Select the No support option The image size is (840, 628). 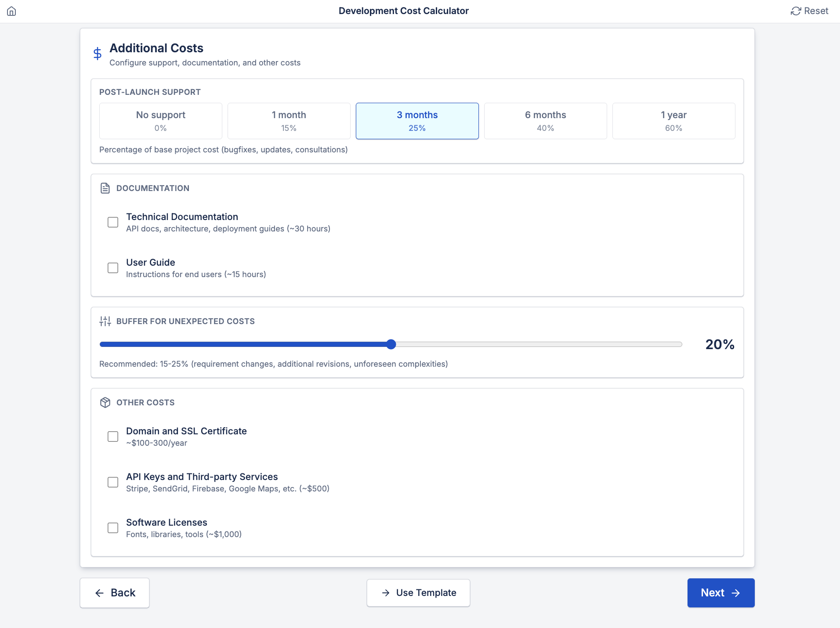click(x=160, y=121)
